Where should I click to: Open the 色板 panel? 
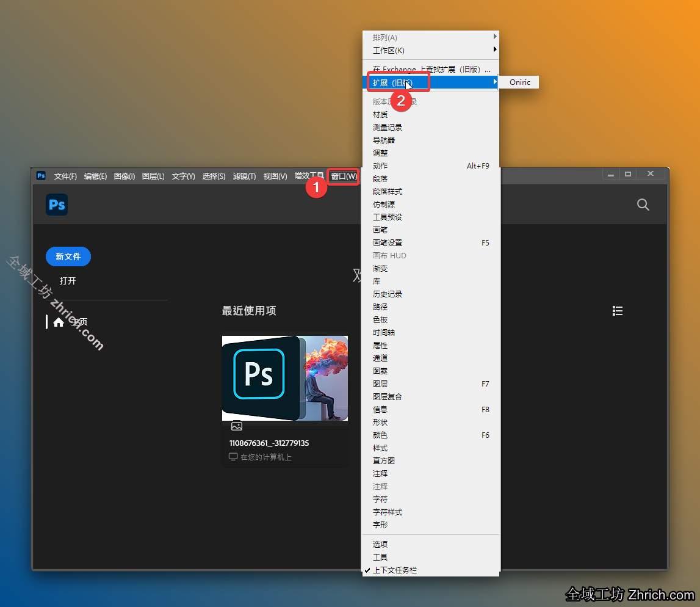(x=431, y=320)
